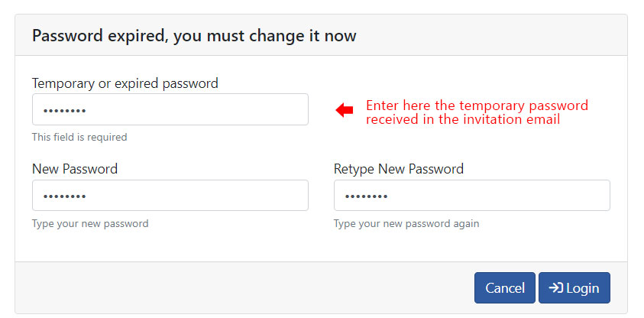Click empty footer area left of Cancel

click(244, 287)
